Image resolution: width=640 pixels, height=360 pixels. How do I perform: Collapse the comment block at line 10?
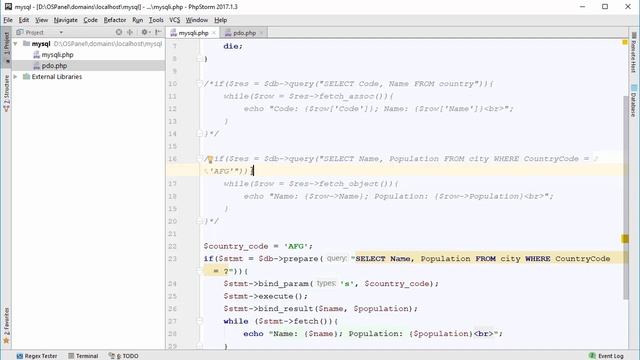tap(200, 84)
